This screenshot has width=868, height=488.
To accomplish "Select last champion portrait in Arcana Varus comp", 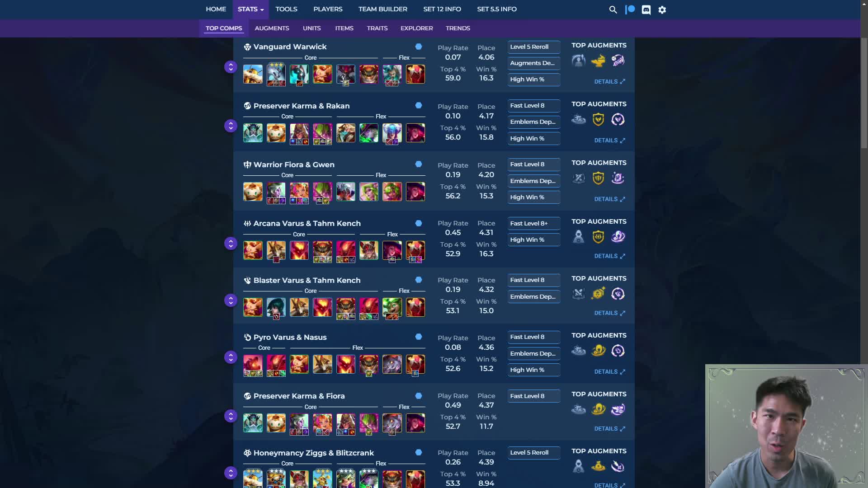I will 415,250.
